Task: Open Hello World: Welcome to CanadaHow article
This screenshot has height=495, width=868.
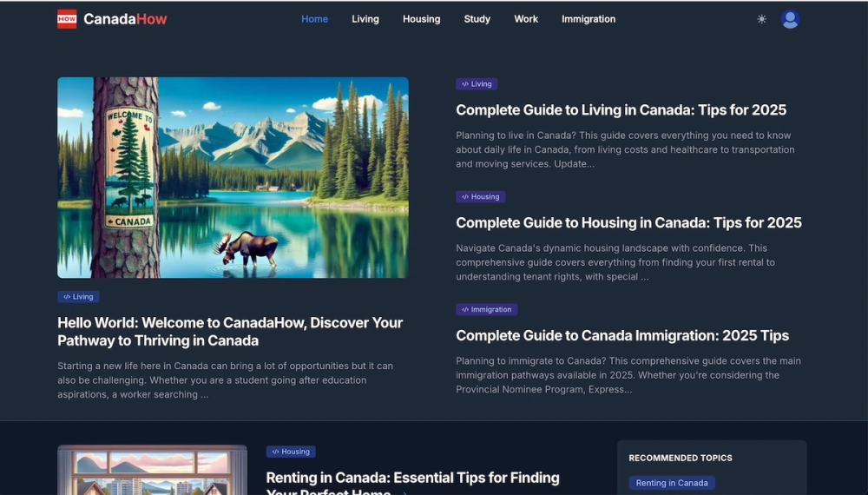Action: pyautogui.click(x=230, y=331)
